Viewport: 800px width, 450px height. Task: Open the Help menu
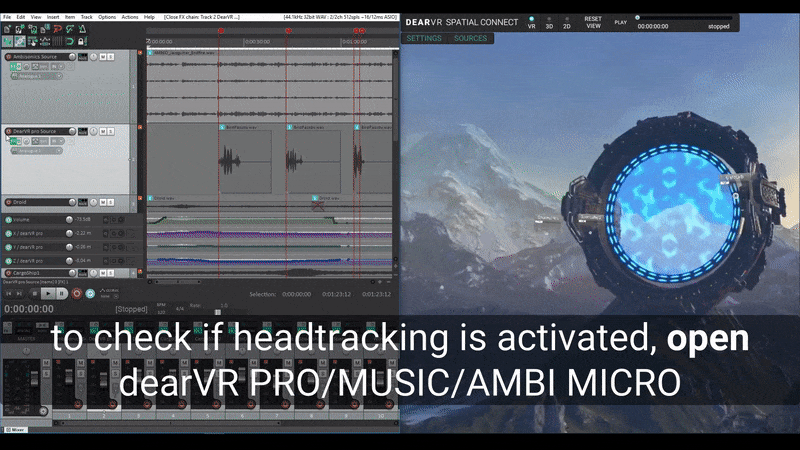click(149, 17)
